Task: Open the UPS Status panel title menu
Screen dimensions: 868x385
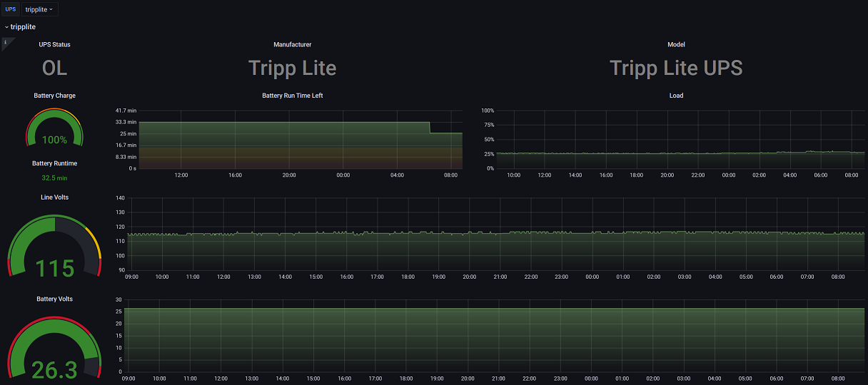Action: coord(55,44)
